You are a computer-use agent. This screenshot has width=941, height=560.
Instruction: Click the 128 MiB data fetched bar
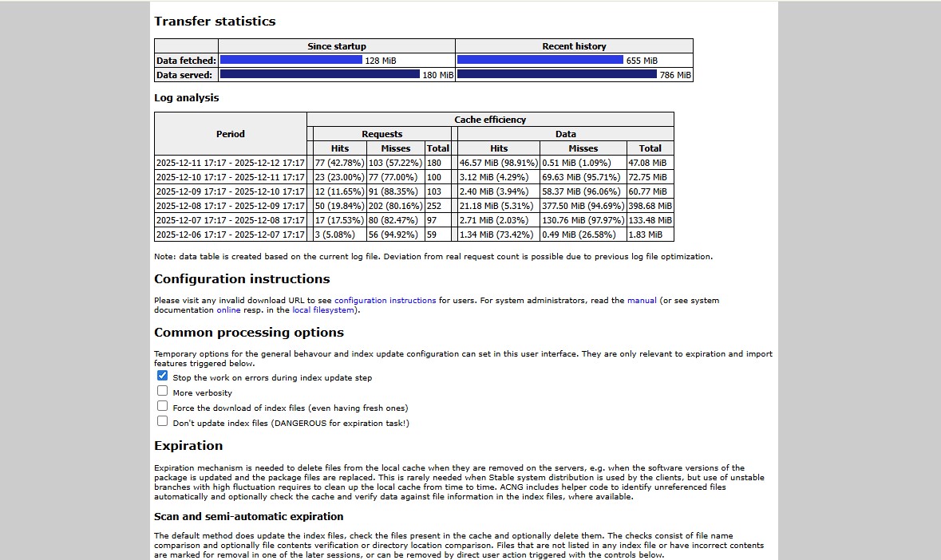click(x=291, y=60)
